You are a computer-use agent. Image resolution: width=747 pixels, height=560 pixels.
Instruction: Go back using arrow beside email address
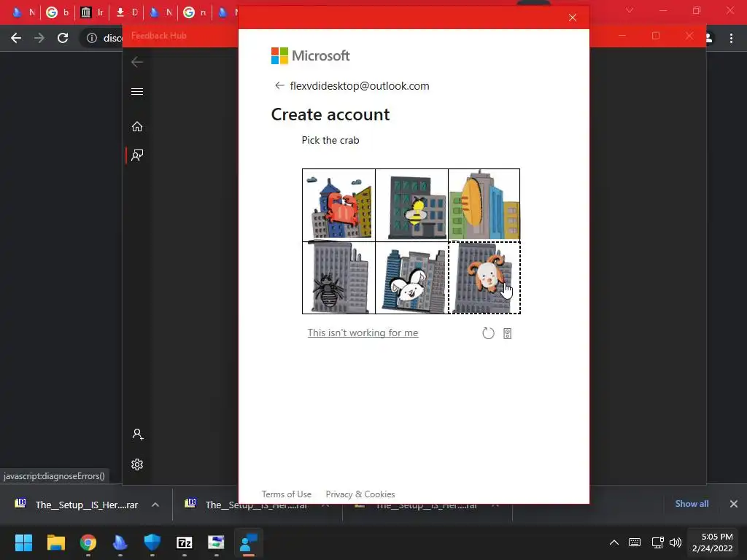point(279,86)
